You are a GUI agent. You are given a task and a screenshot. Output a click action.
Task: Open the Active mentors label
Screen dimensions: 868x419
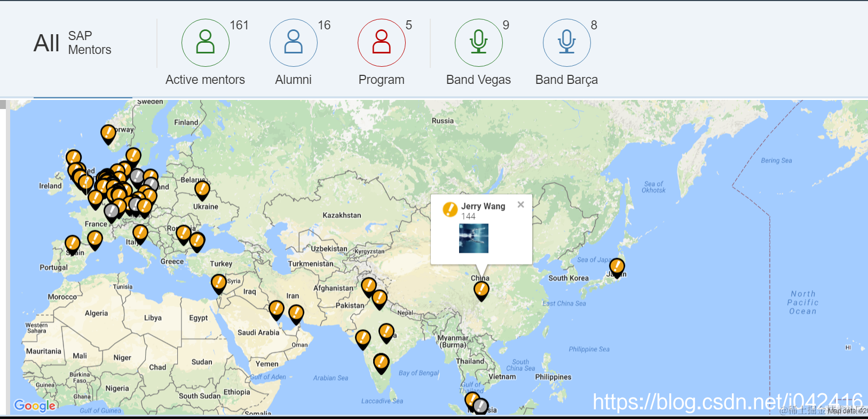pos(205,80)
